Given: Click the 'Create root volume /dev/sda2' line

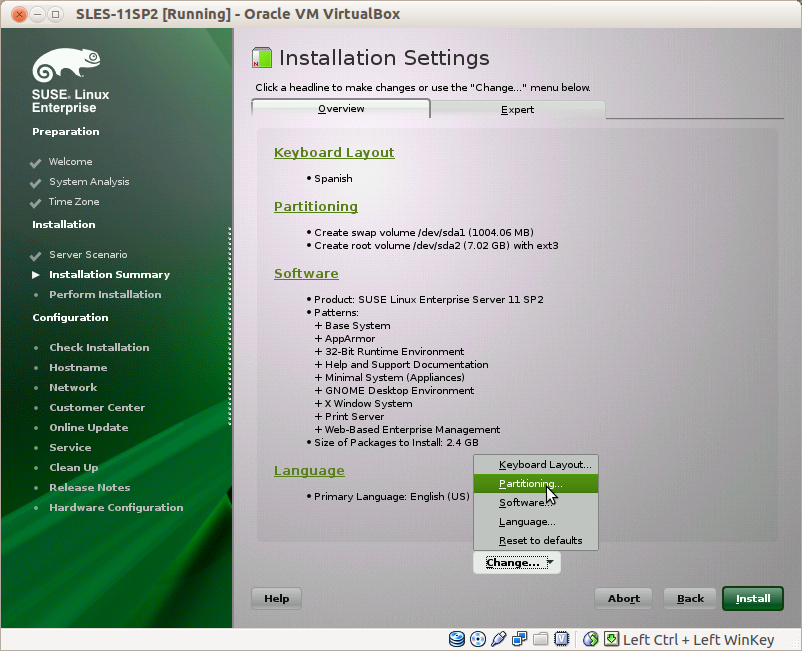Looking at the screenshot, I should point(436,245).
